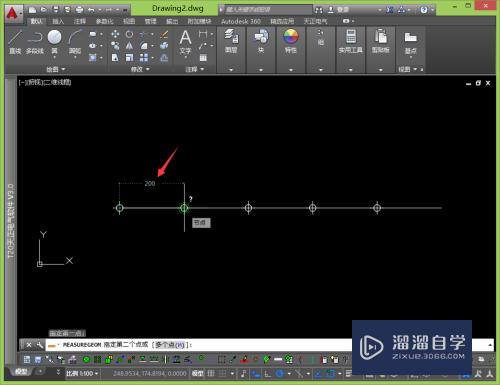Viewport: 500px width, 385px height.
Task: Click the Print icon in quick access toolbar
Action: pos(79,10)
